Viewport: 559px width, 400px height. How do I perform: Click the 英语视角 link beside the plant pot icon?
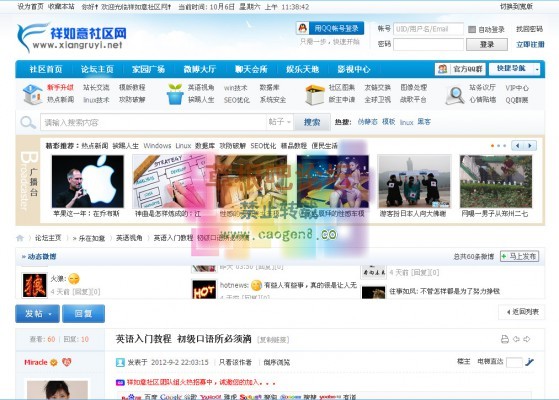point(201,88)
